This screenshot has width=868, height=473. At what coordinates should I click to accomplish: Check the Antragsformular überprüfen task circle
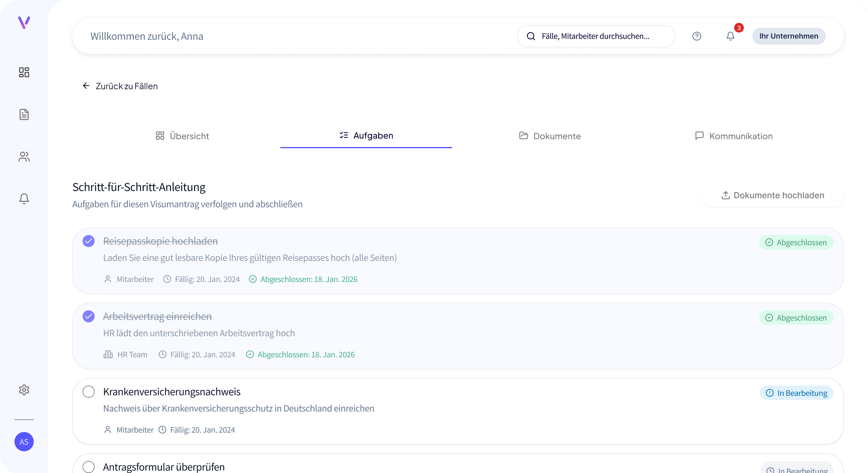[89, 467]
